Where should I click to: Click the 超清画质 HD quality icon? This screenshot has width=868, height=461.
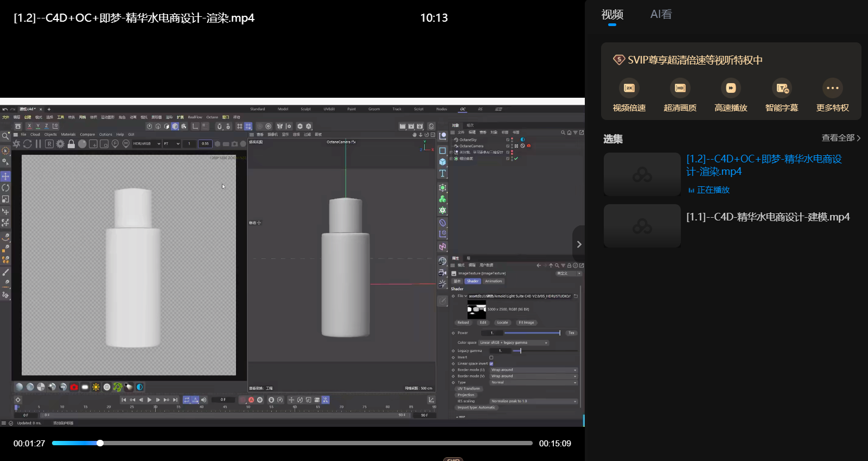click(680, 88)
